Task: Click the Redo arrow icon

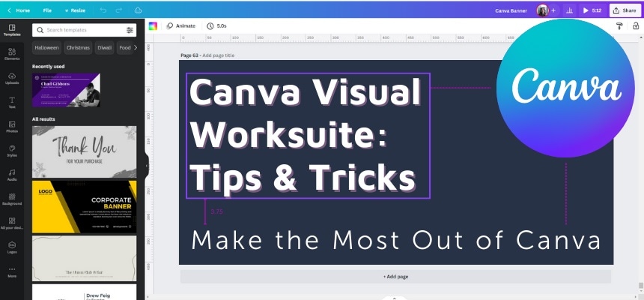Action: pyautogui.click(x=119, y=10)
